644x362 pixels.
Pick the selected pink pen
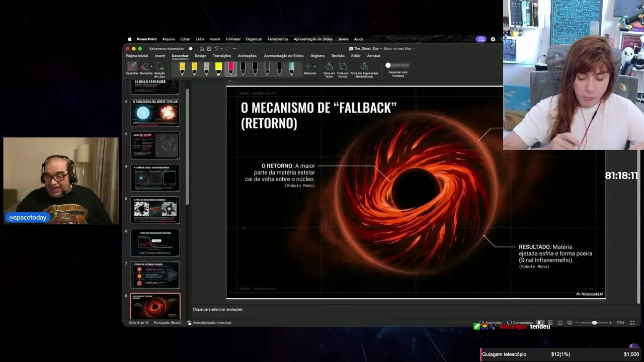[x=230, y=68]
